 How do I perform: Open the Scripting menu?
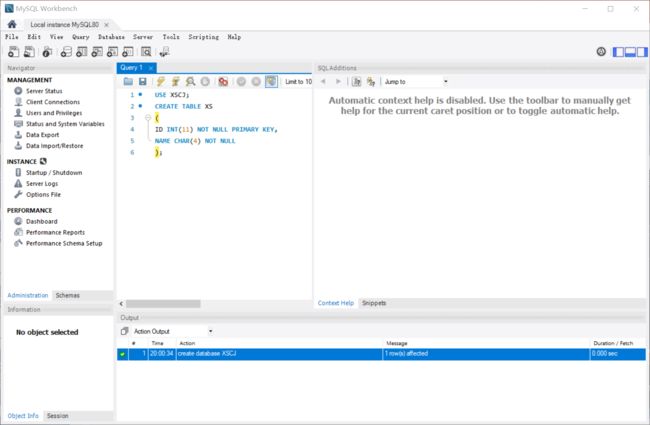click(204, 37)
